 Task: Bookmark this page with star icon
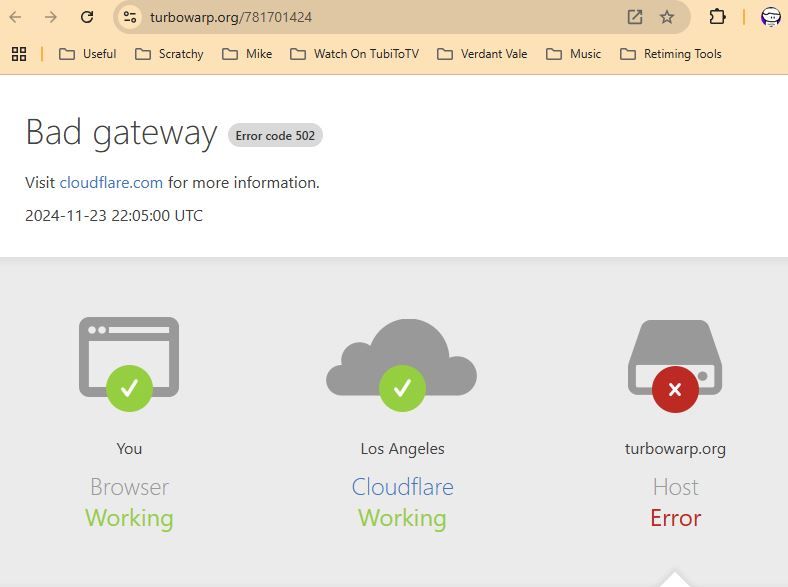point(667,17)
